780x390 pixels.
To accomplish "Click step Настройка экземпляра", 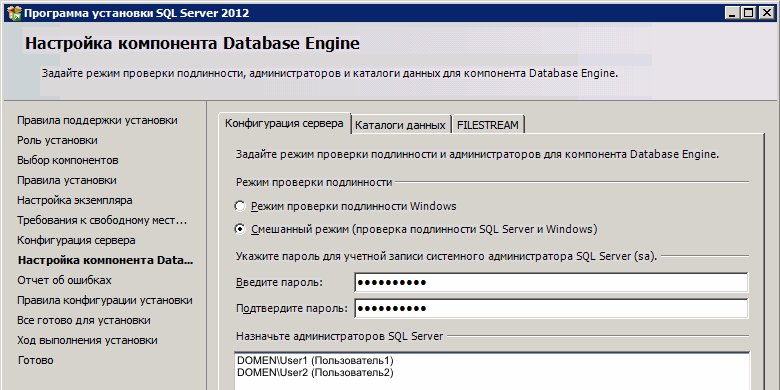I will click(75, 200).
